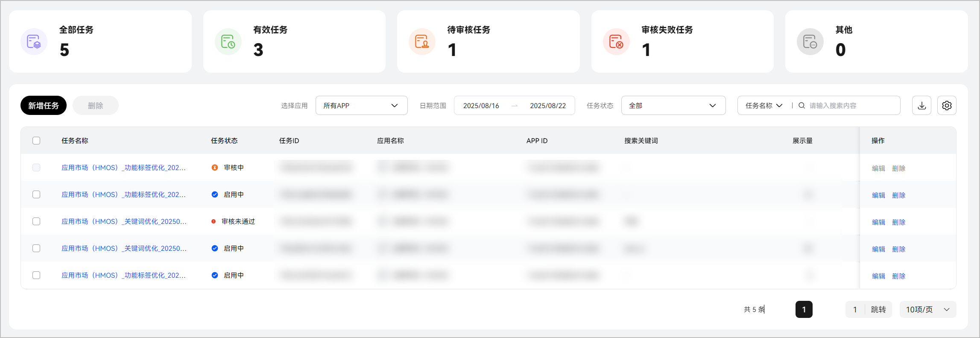This screenshot has height=338, width=980.
Task: Expand the 任务状态 dropdown showing 全部
Action: click(673, 106)
